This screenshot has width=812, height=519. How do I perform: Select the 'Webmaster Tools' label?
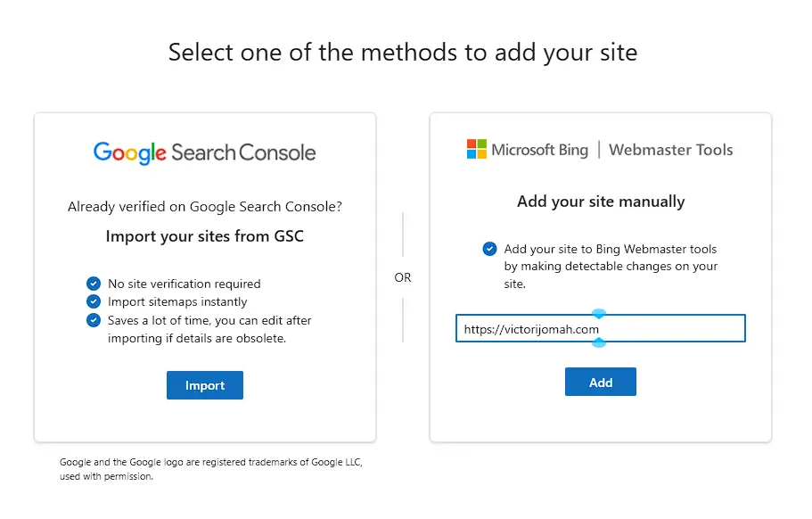tap(671, 150)
